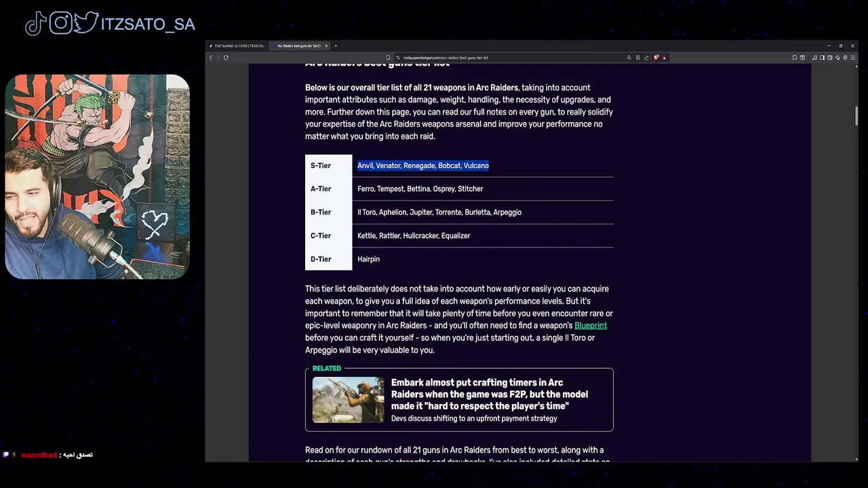This screenshot has width=868, height=488.
Task: Click the green RELATED label
Action: [x=327, y=368]
